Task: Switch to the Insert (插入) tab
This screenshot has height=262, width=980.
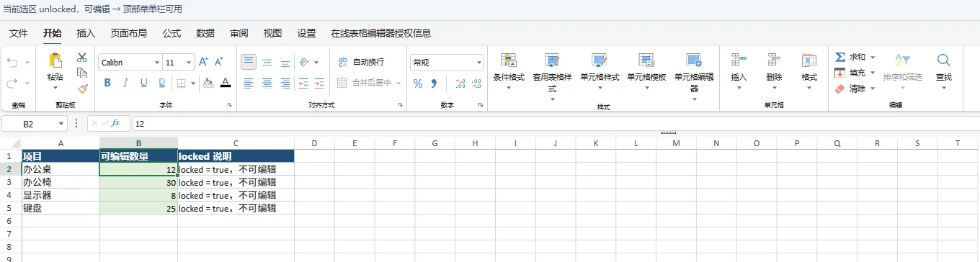Action: pos(86,33)
